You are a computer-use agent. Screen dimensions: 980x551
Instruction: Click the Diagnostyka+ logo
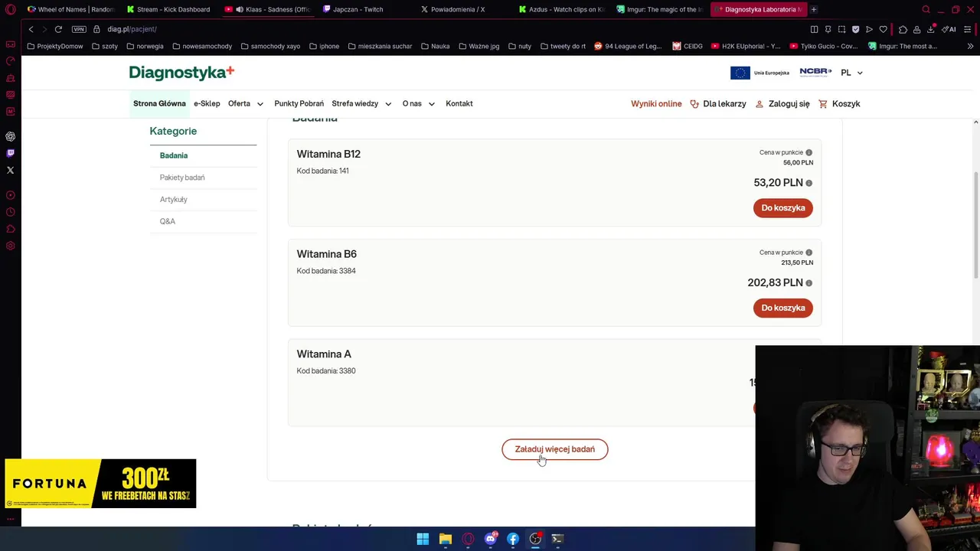pos(181,73)
